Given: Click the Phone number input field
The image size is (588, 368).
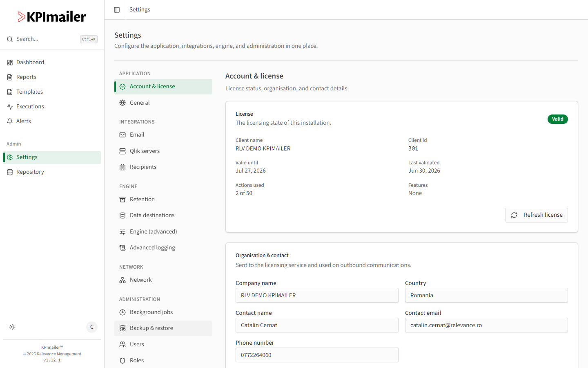Looking at the screenshot, I should (x=317, y=355).
